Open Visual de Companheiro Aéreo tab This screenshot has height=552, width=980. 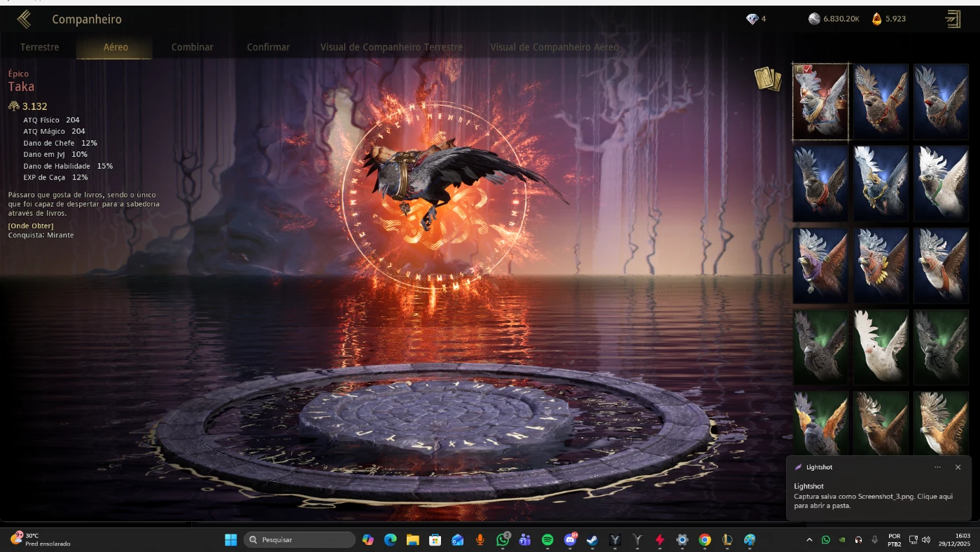point(554,47)
